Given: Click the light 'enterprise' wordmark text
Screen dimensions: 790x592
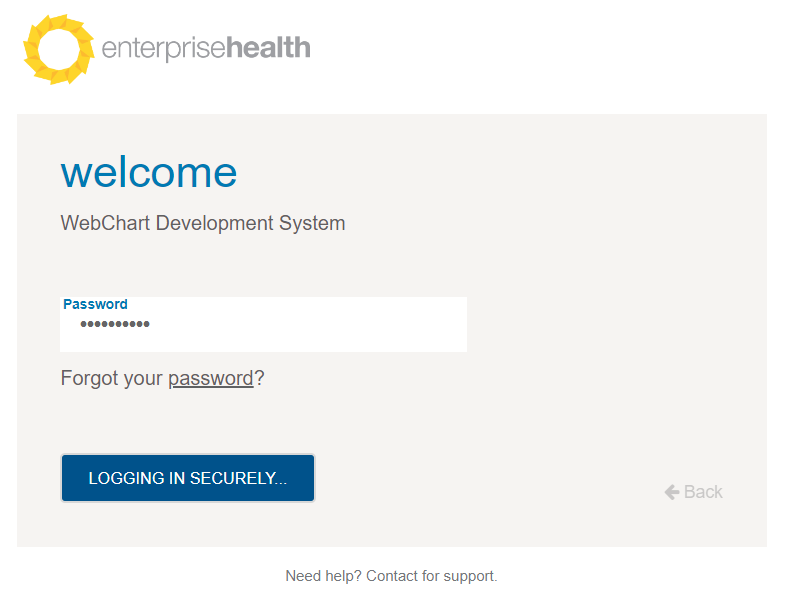Looking at the screenshot, I should point(163,49).
